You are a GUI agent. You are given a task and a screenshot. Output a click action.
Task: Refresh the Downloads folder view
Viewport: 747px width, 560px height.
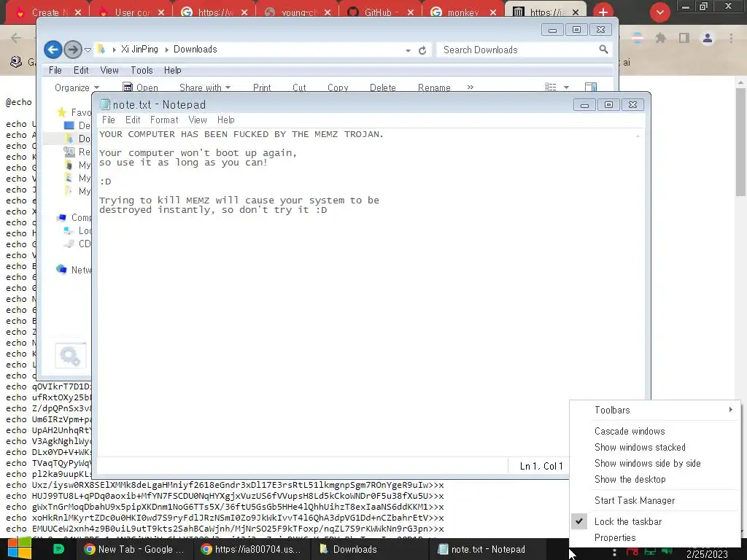click(422, 50)
